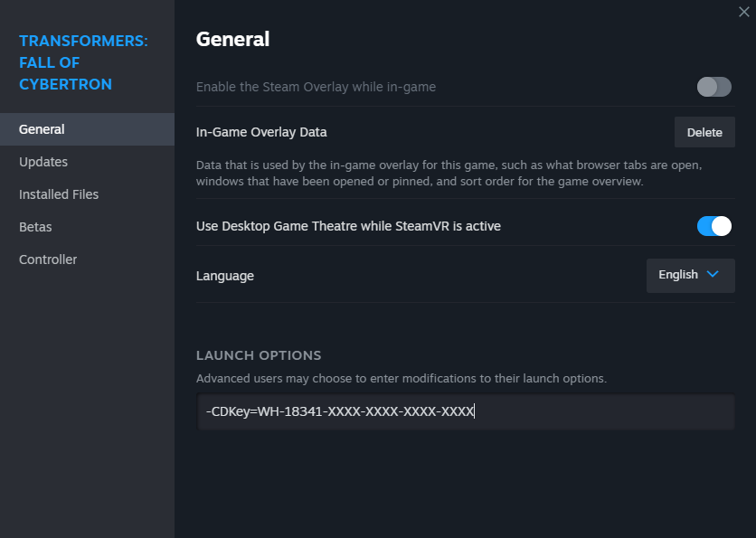
Task: Go to the Betas tab
Action: (x=35, y=227)
